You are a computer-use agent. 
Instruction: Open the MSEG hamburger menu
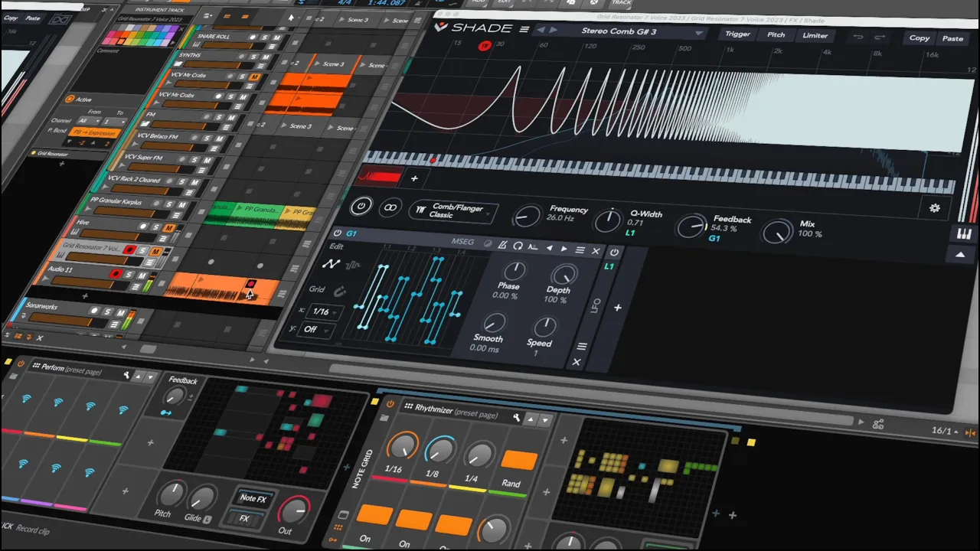[580, 249]
